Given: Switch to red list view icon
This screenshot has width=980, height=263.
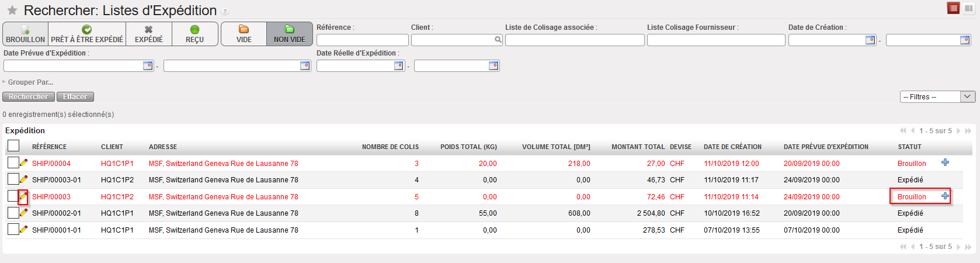Looking at the screenshot, I should 953,8.
